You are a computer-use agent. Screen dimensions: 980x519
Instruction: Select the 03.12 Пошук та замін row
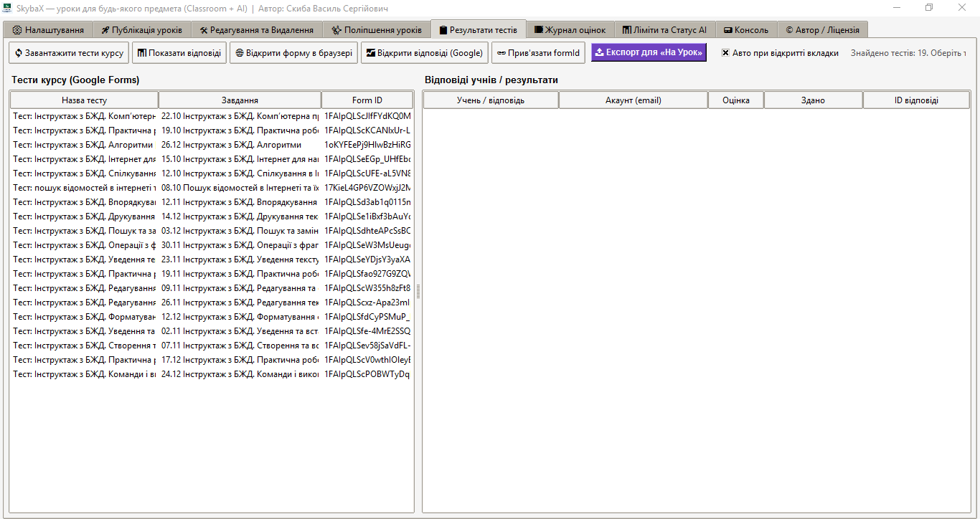212,231
